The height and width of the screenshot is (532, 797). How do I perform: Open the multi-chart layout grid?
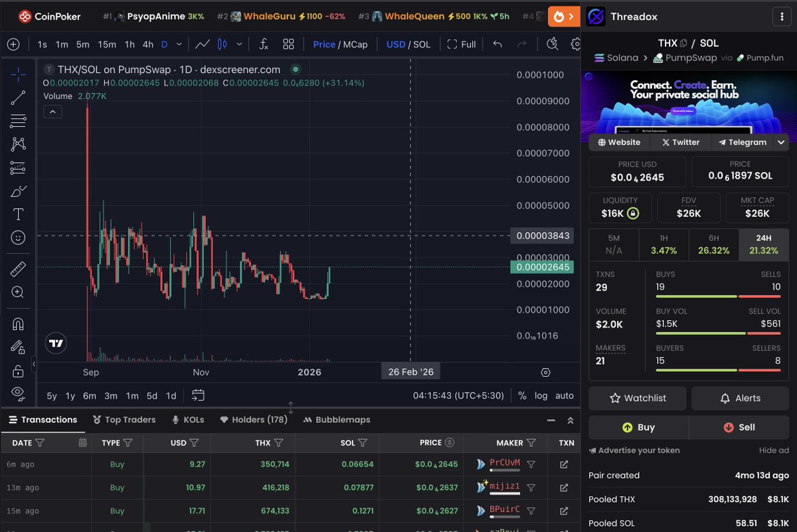288,44
